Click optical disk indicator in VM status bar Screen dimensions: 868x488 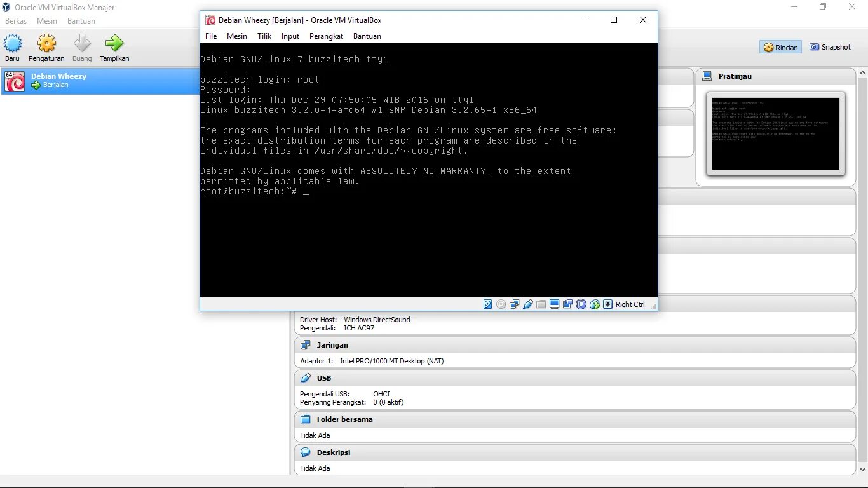click(x=501, y=304)
